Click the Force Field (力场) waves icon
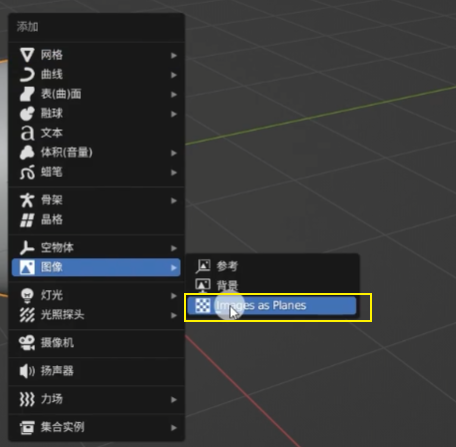The image size is (456, 447). pyautogui.click(x=27, y=399)
